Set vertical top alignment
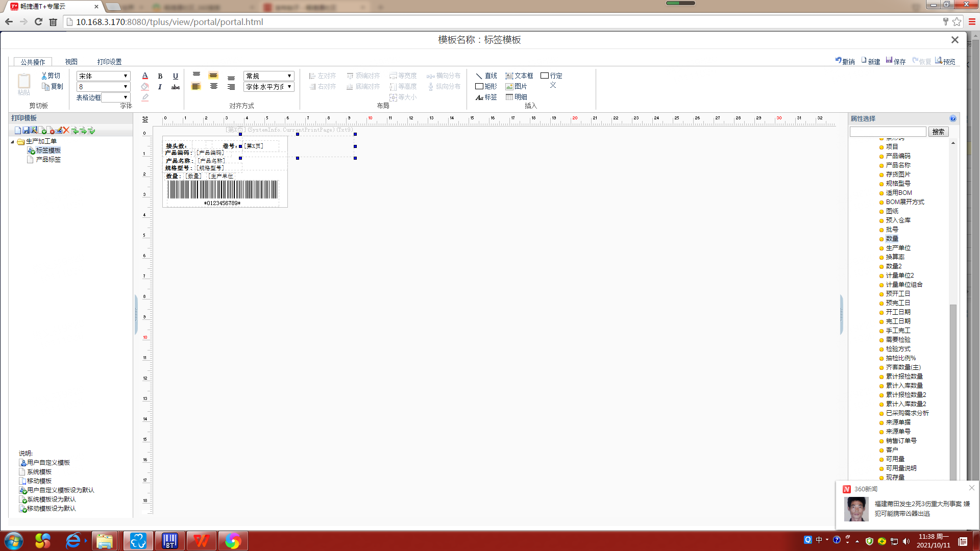This screenshot has width=980, height=551. [x=197, y=76]
